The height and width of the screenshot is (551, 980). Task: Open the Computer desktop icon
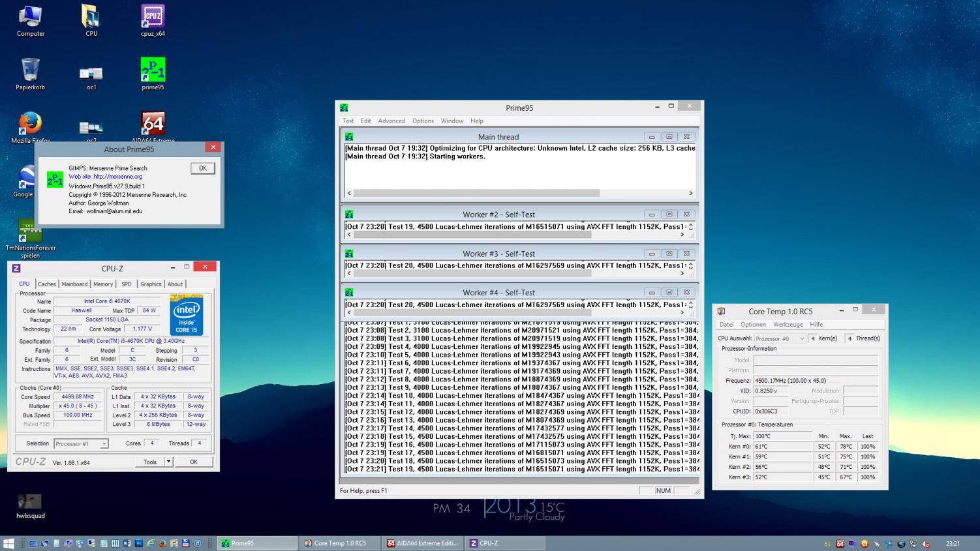tap(30, 21)
